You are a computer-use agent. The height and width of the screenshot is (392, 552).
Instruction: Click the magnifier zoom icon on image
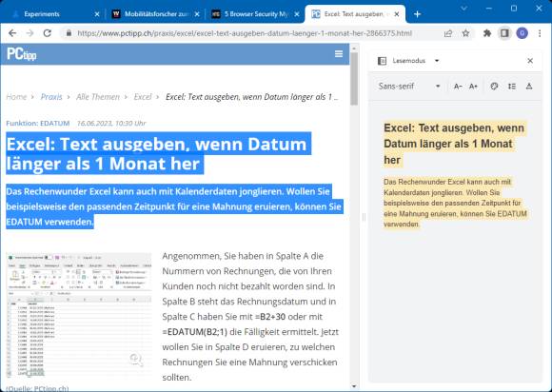[x=136, y=360]
